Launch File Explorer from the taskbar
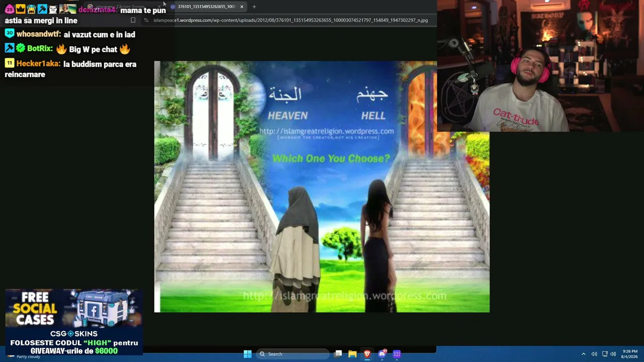This screenshot has height=362, width=644. [352, 354]
